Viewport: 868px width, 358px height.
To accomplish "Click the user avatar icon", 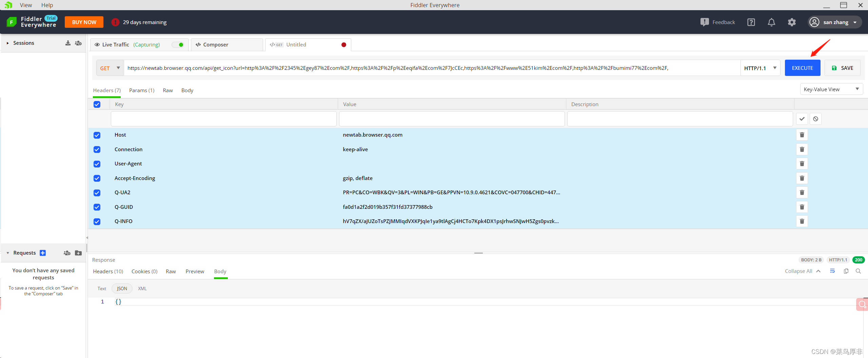I will (x=814, y=22).
